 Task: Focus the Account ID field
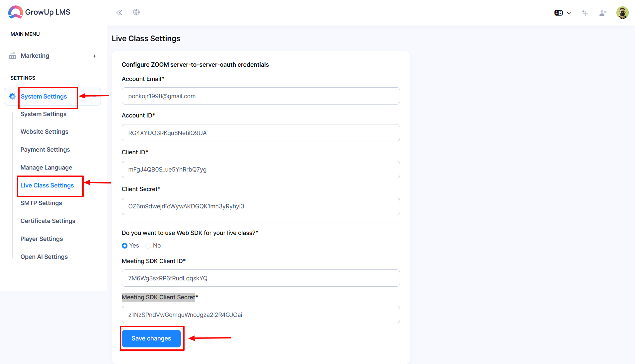pyautogui.click(x=261, y=133)
